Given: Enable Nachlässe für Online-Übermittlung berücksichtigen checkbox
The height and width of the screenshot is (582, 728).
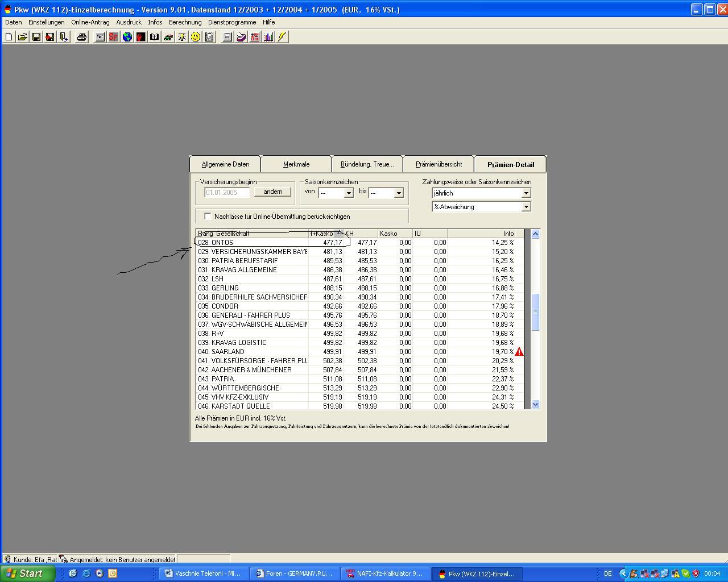Looking at the screenshot, I should pos(208,216).
